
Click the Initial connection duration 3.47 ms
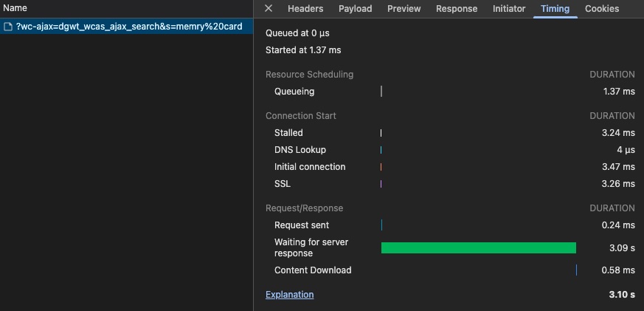click(x=618, y=167)
